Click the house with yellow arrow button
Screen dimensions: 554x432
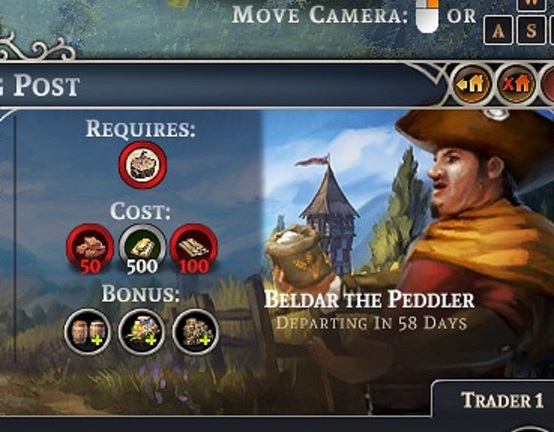[472, 84]
